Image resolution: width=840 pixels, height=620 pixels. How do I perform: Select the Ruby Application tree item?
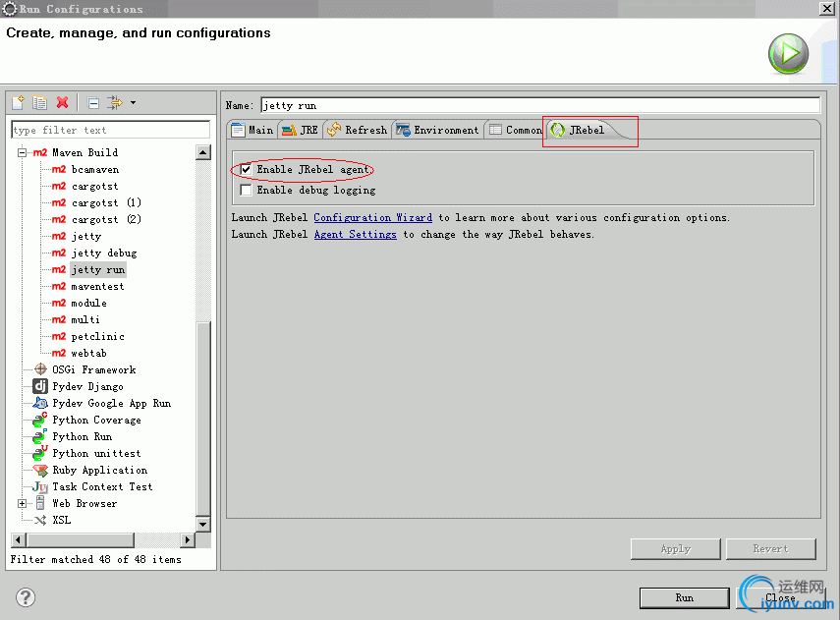[x=99, y=470]
